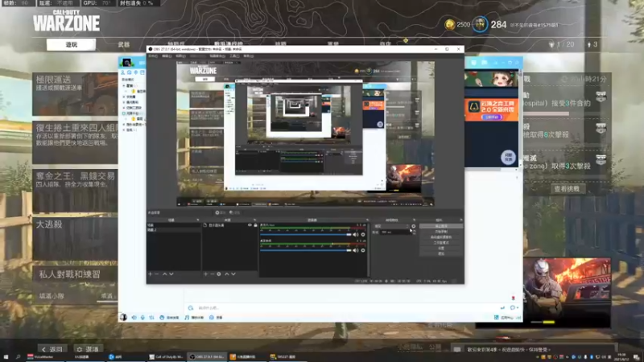Click the emoji icon right of chat input
The image size is (644, 362).
(513, 307)
